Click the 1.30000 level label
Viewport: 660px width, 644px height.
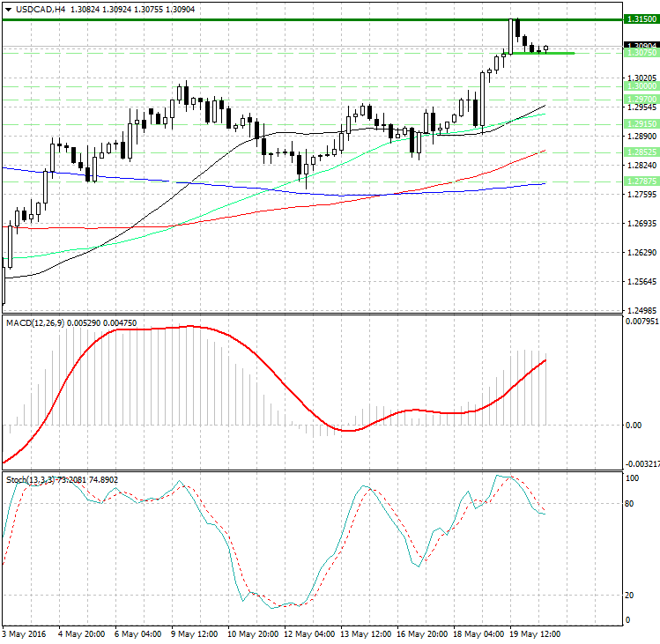[640, 86]
